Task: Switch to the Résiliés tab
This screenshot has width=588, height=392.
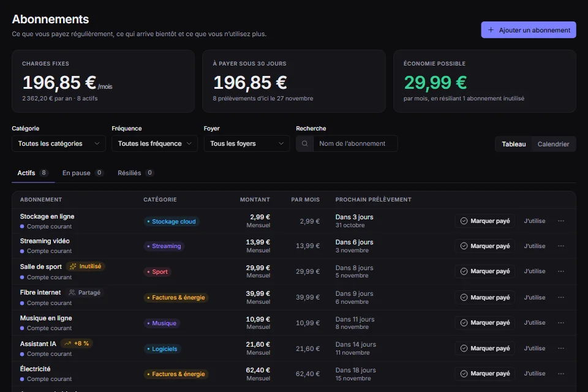Action: 135,173
